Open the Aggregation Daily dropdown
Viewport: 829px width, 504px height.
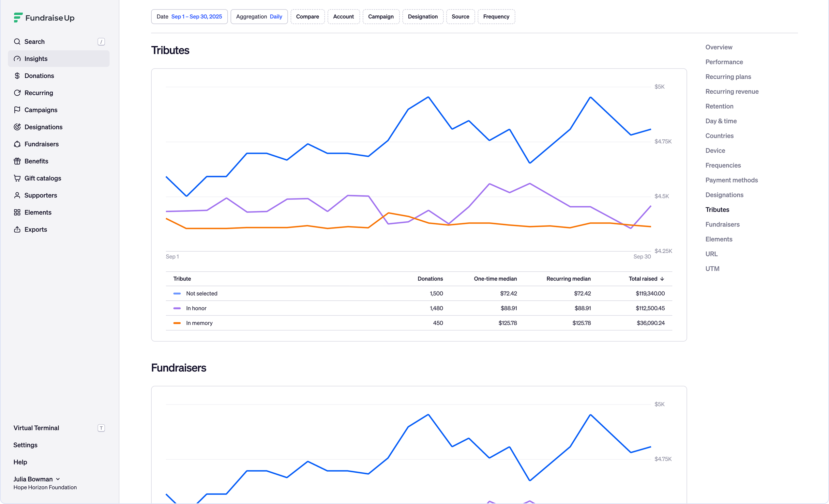[259, 17]
